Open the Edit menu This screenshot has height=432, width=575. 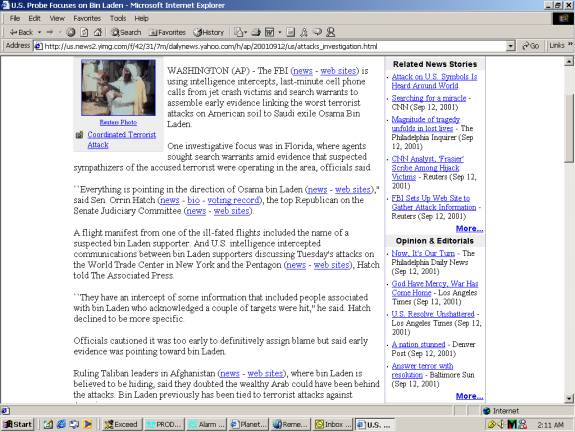point(34,18)
